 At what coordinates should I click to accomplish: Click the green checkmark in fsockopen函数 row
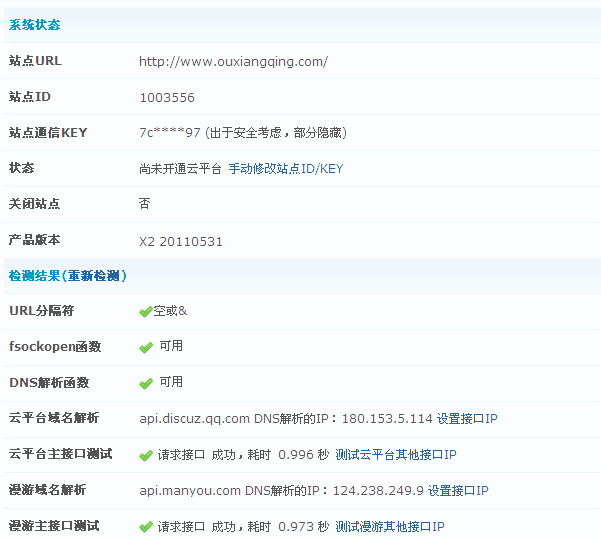[146, 347]
